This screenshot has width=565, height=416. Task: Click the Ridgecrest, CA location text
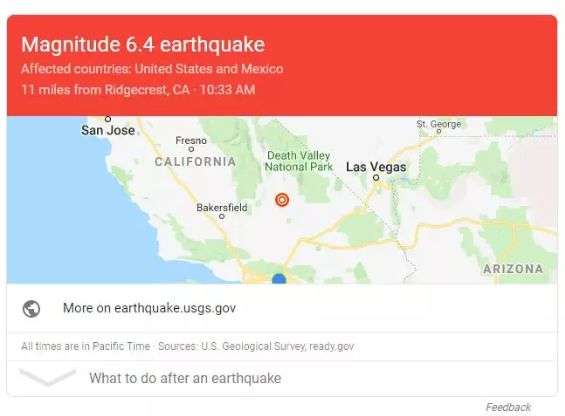pyautogui.click(x=147, y=89)
